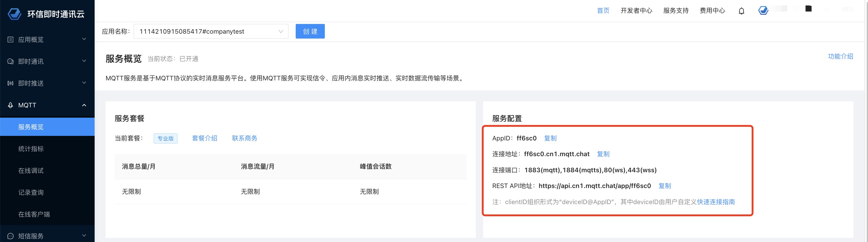This screenshot has height=242, width=868.
Task: Click the 当前状态: 已开通 status text
Action: click(173, 59)
